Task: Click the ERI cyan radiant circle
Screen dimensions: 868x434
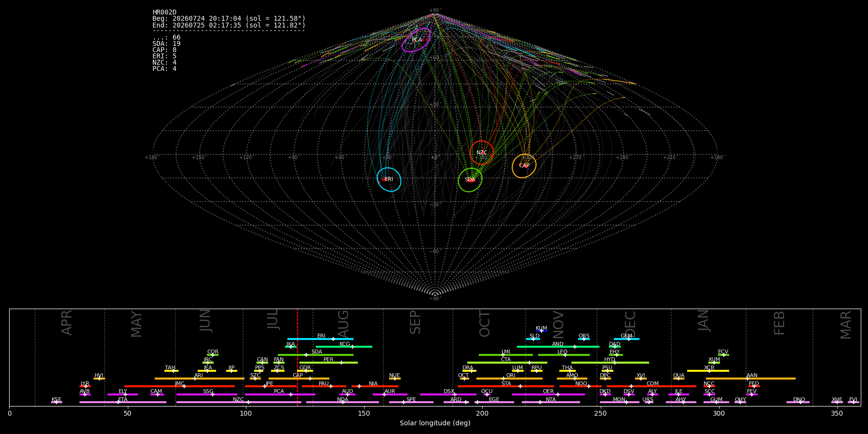Action: point(389,179)
